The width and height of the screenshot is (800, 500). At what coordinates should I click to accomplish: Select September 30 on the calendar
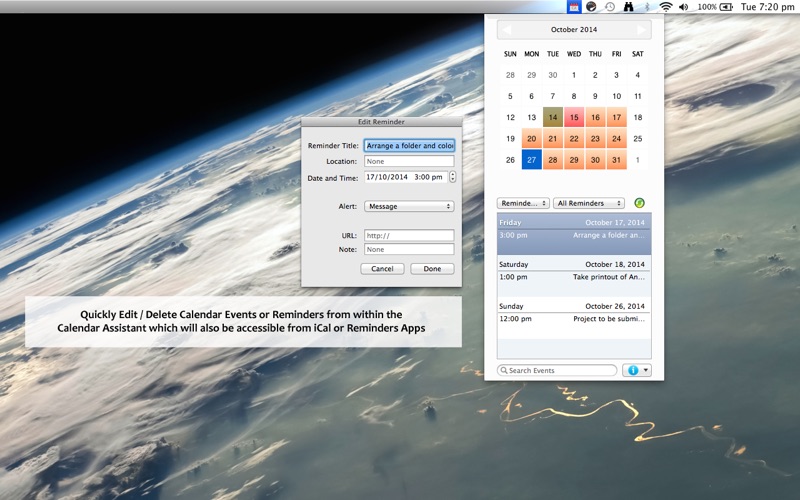click(553, 75)
